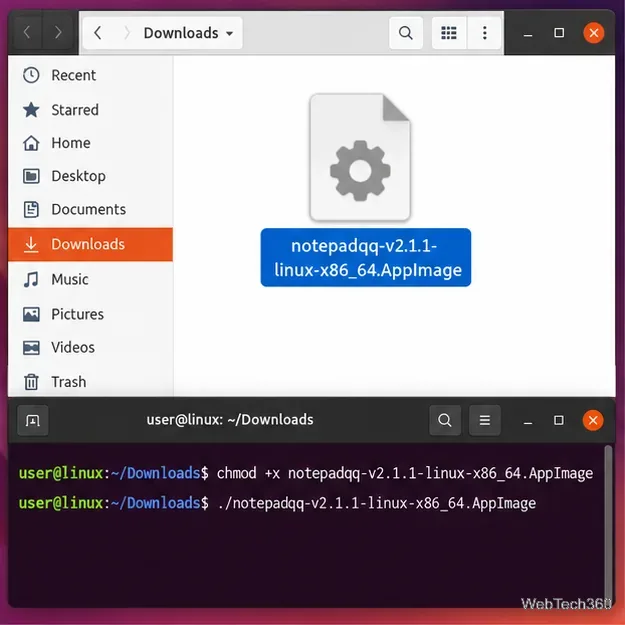Select the notepadqq AppImage file icon
The height and width of the screenshot is (625, 625).
coord(360,157)
